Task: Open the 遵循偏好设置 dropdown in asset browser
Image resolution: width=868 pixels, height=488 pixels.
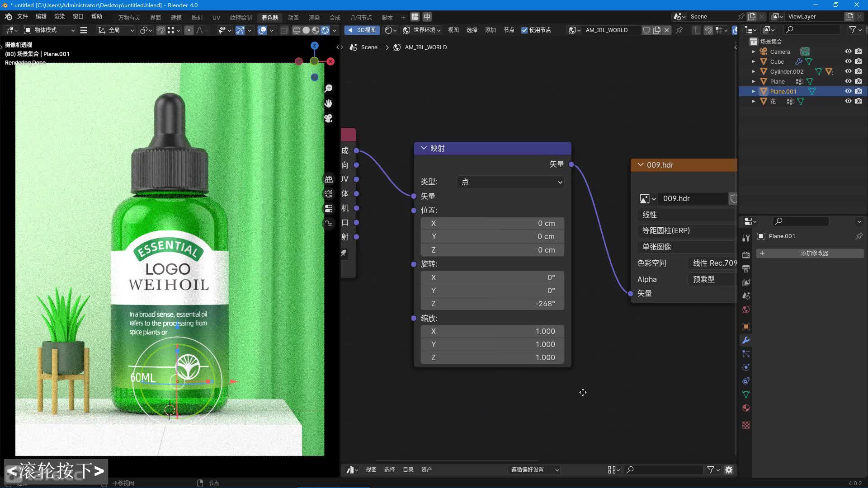Action: pos(535,469)
